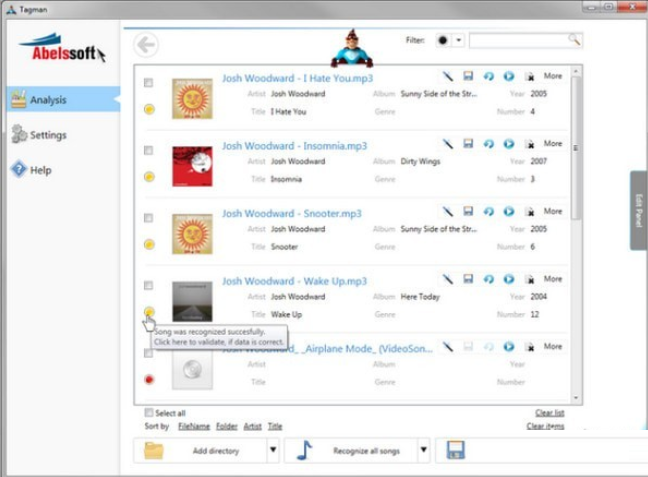
Task: Remove I Hate You.mp3 from list
Action: pos(529,76)
